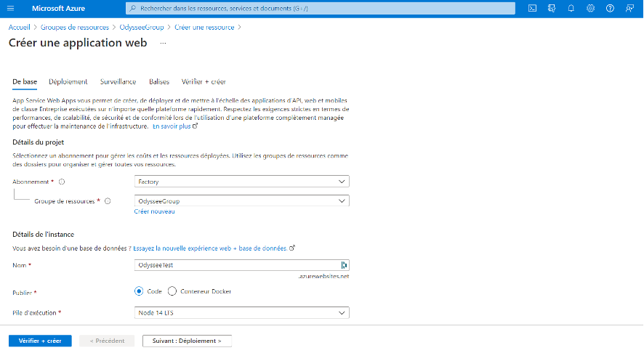The width and height of the screenshot is (644, 353).
Task: Click the Détails de l'instance heading
Action: point(43,235)
